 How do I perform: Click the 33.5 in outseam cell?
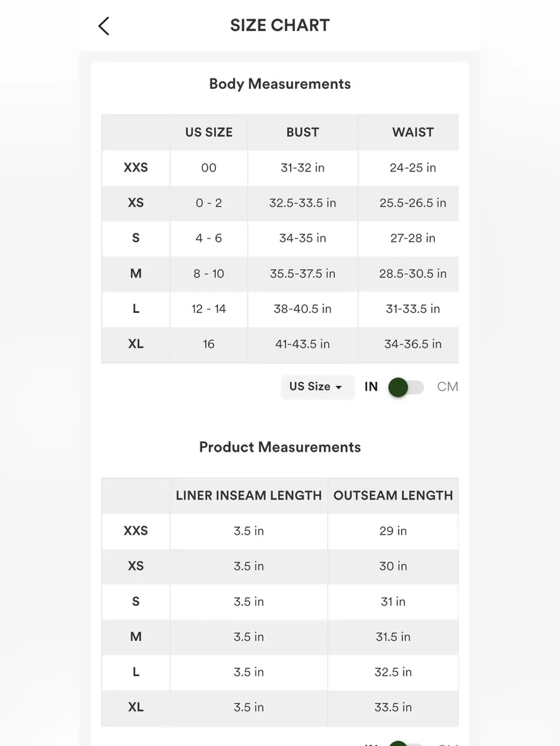coord(393,707)
